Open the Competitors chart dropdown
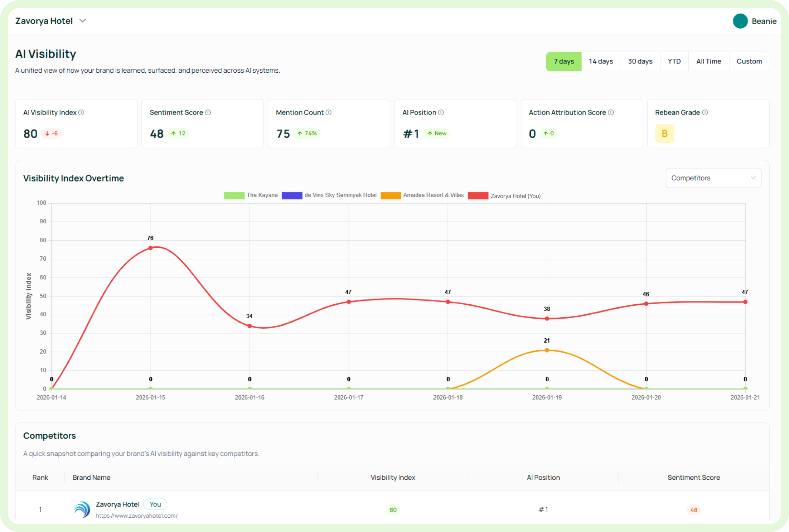The width and height of the screenshot is (789, 532). 713,178
